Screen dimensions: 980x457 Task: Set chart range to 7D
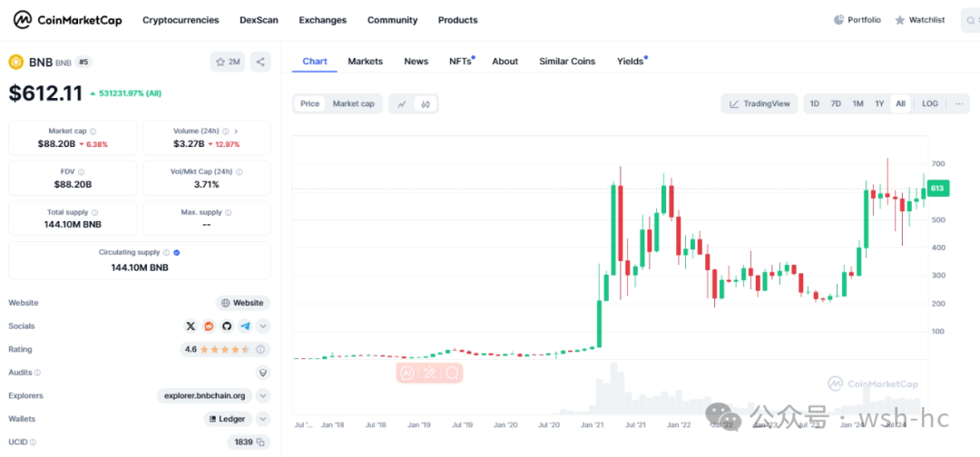[x=836, y=103]
